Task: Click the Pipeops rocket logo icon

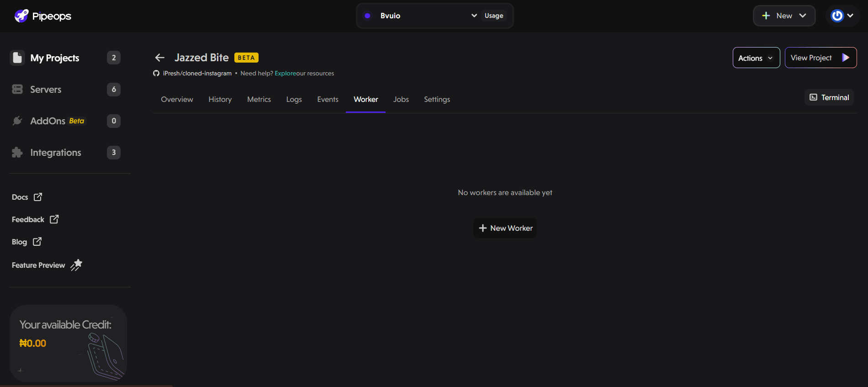Action: [21, 16]
